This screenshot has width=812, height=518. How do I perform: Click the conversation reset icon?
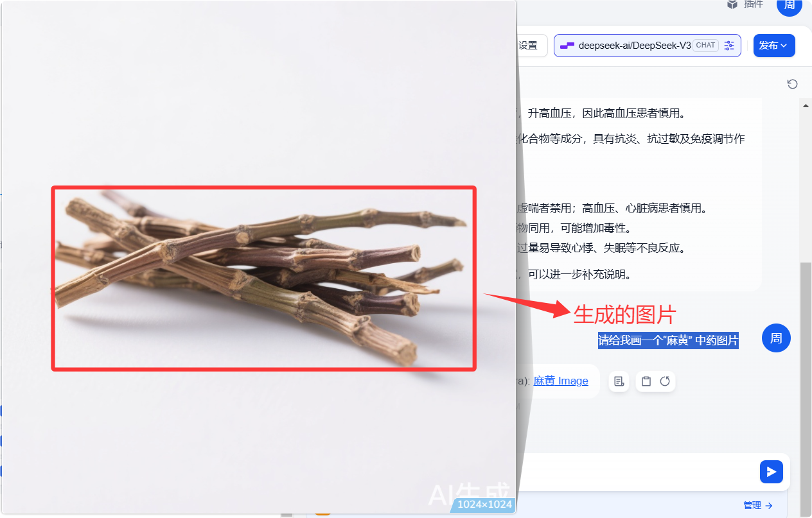(x=792, y=83)
